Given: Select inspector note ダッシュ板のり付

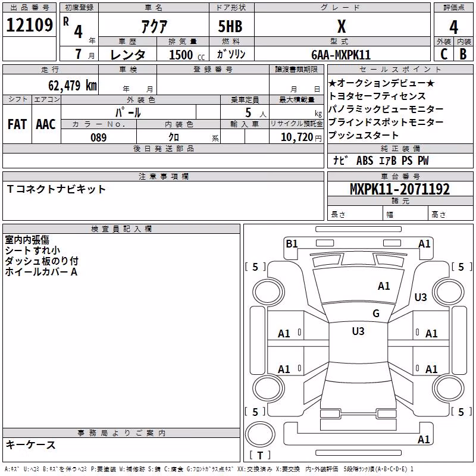Looking at the screenshot, I should coord(42,261).
